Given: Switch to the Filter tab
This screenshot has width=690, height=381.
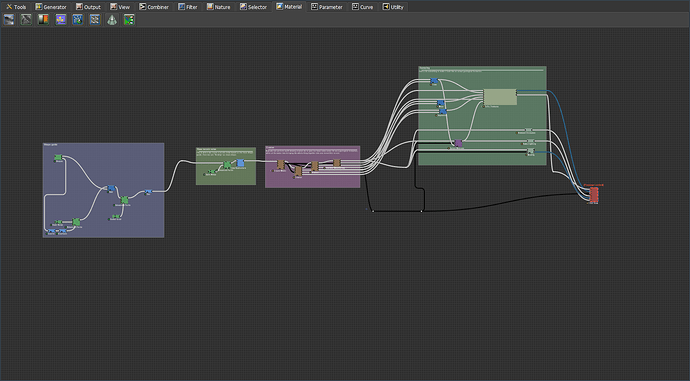Looking at the screenshot, I should [x=188, y=7].
